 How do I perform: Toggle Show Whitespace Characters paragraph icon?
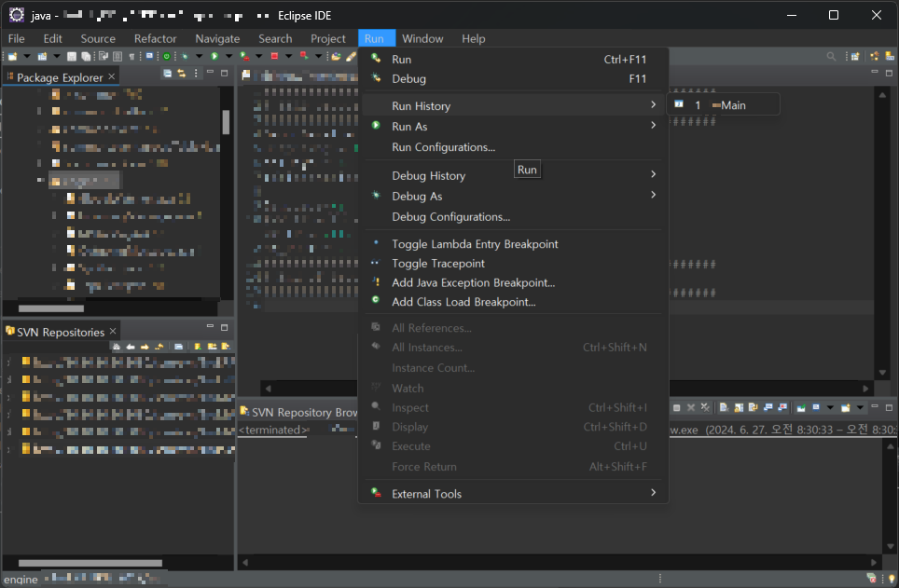pyautogui.click(x=131, y=56)
